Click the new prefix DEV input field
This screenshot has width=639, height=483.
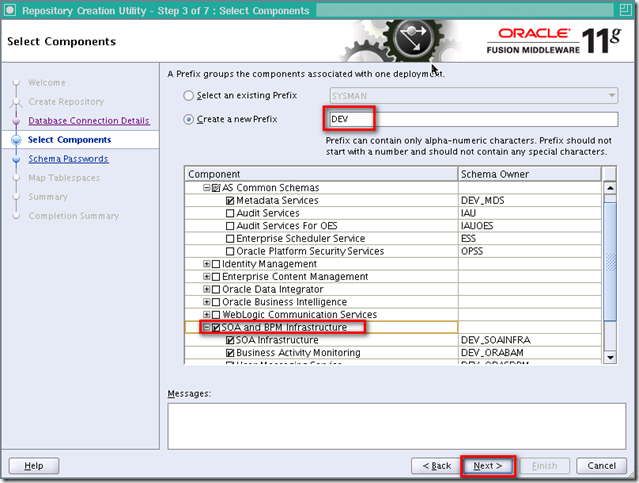tap(474, 119)
